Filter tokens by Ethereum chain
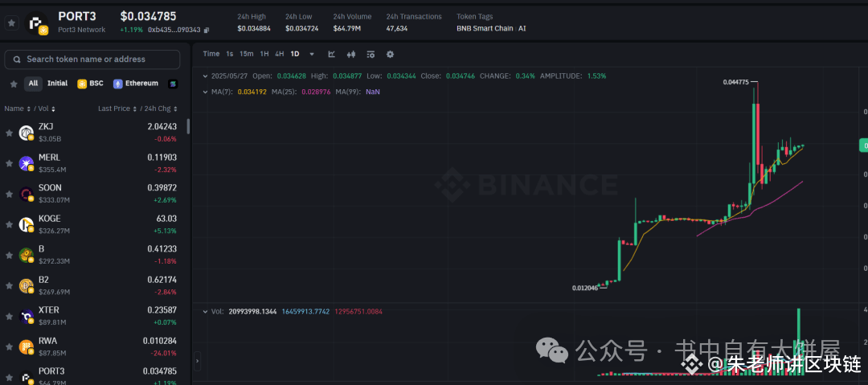The width and height of the screenshot is (868, 385). (x=136, y=84)
